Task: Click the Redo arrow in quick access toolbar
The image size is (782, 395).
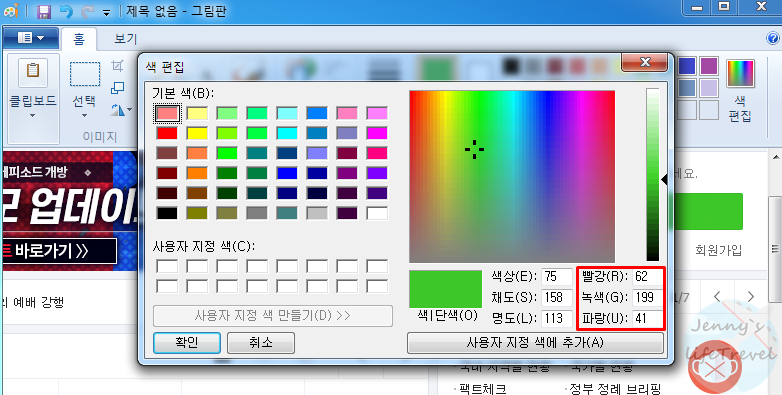Action: (x=88, y=11)
